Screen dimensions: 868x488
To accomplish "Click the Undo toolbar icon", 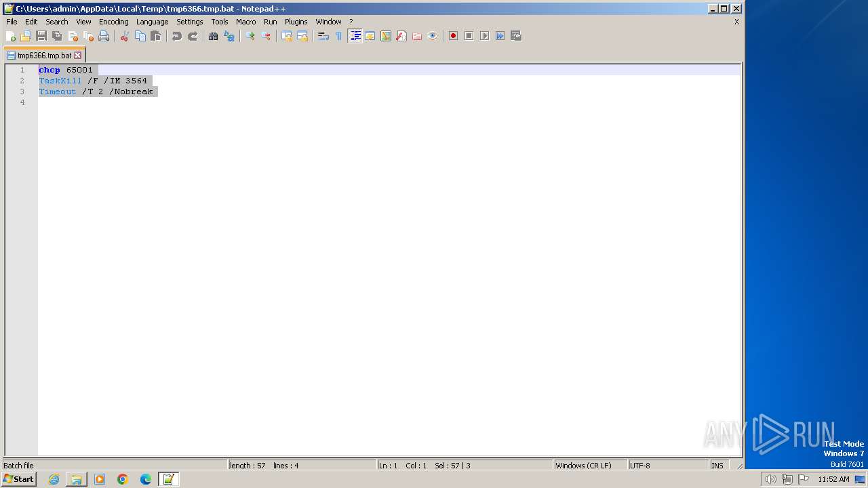I will [x=177, y=36].
